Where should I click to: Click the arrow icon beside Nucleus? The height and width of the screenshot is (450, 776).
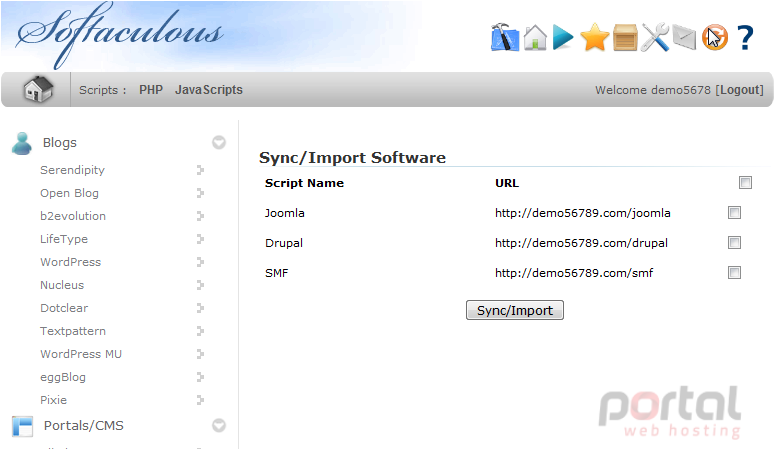200,285
